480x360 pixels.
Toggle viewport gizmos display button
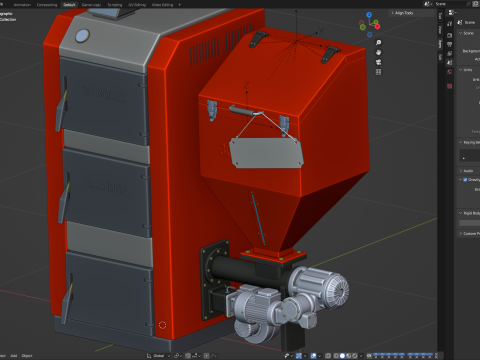point(299,356)
